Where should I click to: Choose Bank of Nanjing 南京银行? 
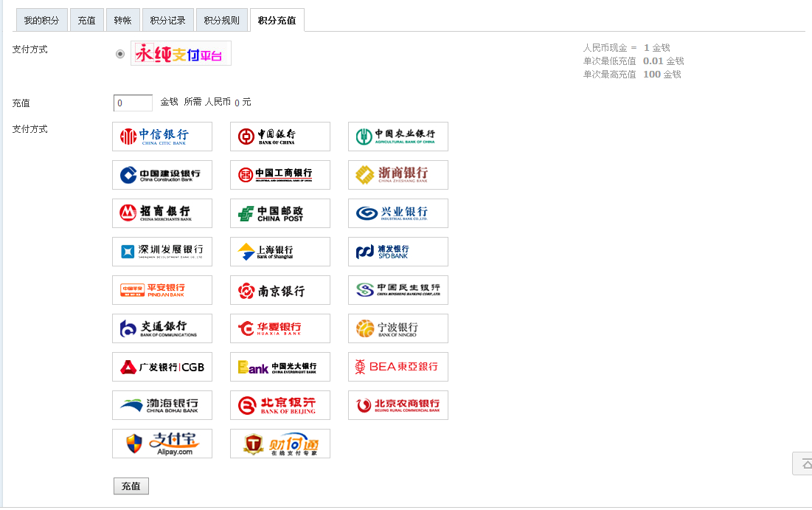pos(280,290)
